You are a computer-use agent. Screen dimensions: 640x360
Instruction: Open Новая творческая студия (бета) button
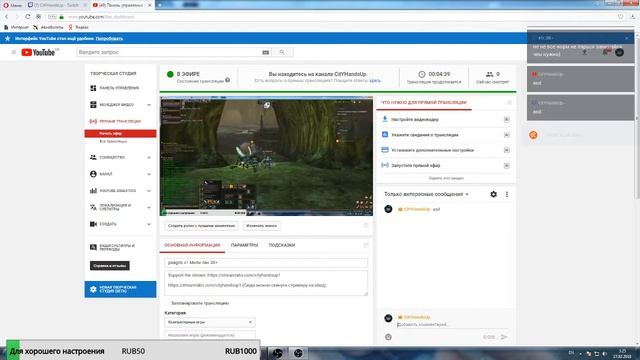point(120,289)
